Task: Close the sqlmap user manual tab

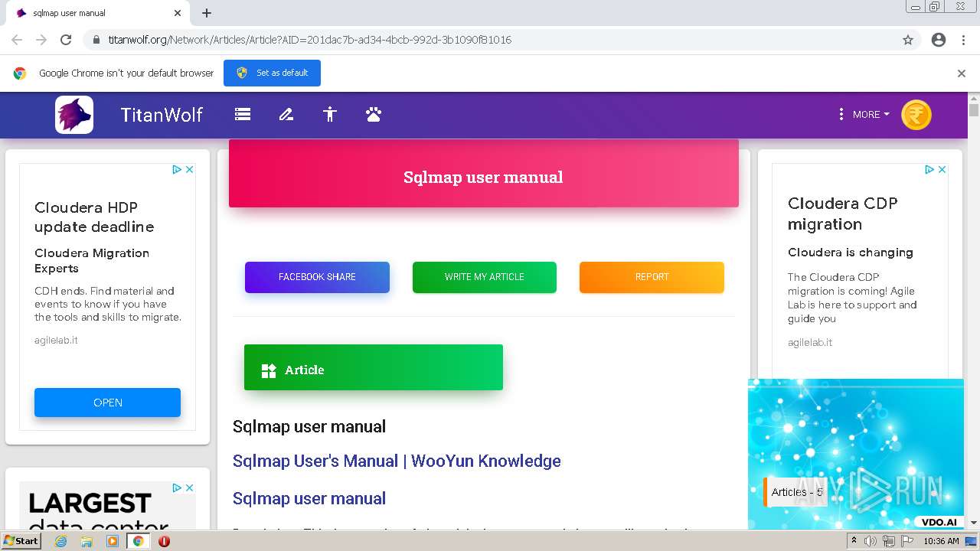Action: point(178,13)
